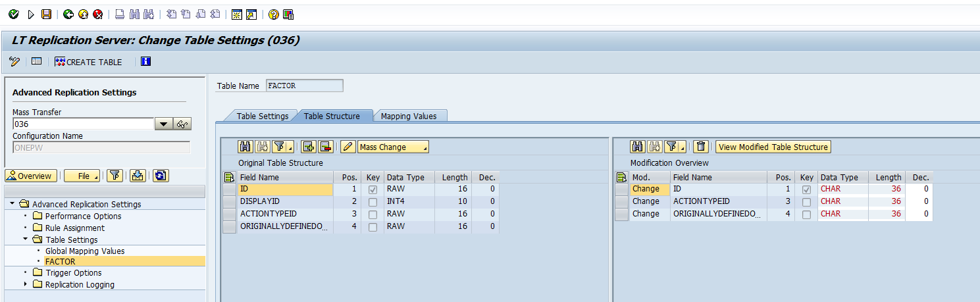Expand the Replication Logging tree node
This screenshot has width=980, height=302.
click(26, 284)
